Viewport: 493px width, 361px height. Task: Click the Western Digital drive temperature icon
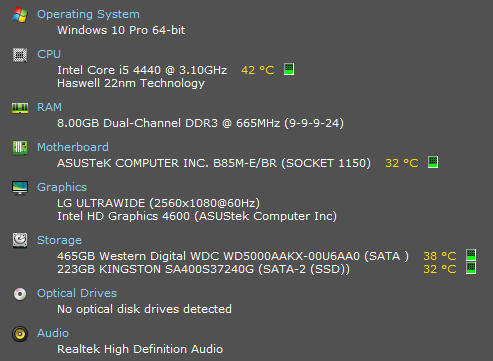tap(471, 255)
